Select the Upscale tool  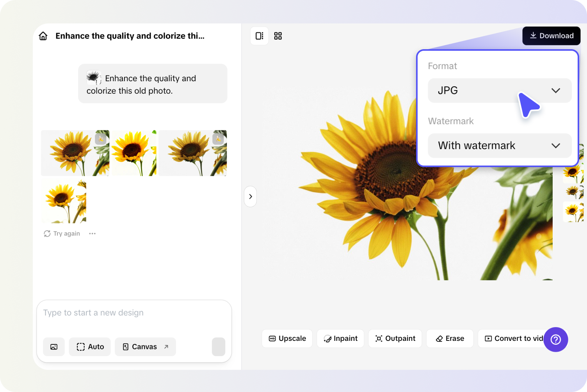[x=287, y=339]
